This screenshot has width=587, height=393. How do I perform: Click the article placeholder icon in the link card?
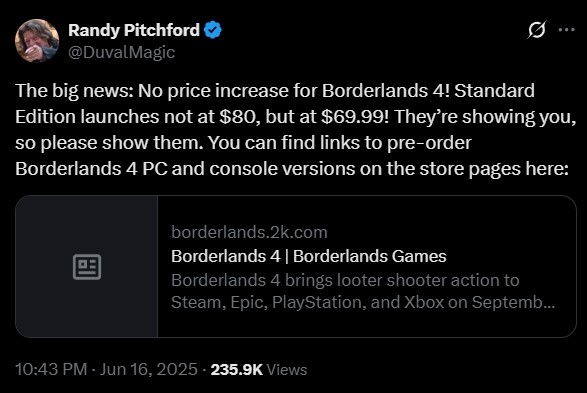(87, 267)
